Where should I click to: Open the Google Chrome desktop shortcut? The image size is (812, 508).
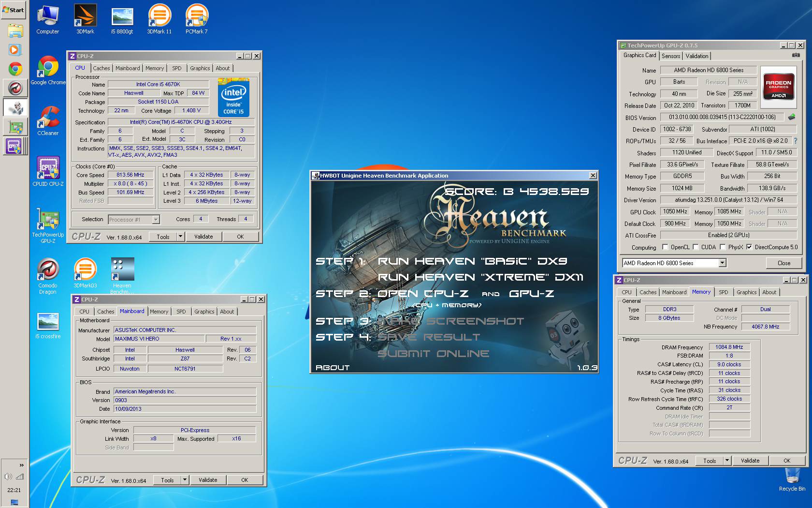pyautogui.click(x=48, y=71)
